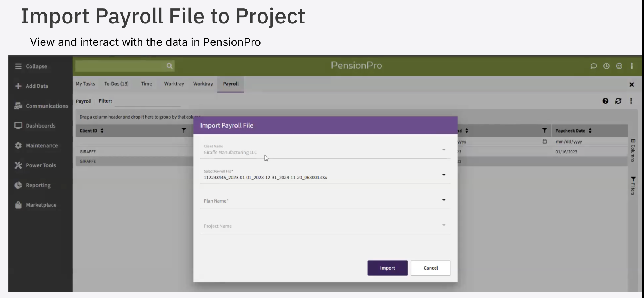This screenshot has width=644, height=298.
Task: Open the Client ID column filter icon
Action: point(184,130)
